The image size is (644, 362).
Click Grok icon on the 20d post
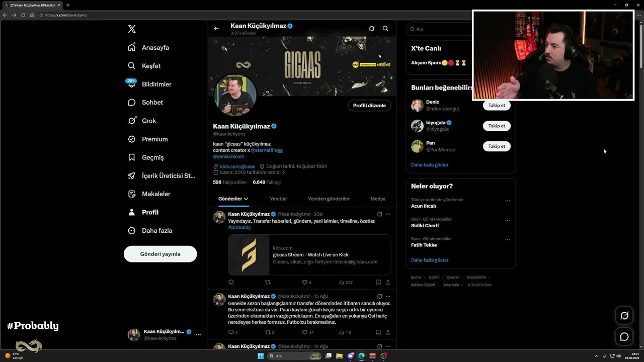(x=380, y=214)
